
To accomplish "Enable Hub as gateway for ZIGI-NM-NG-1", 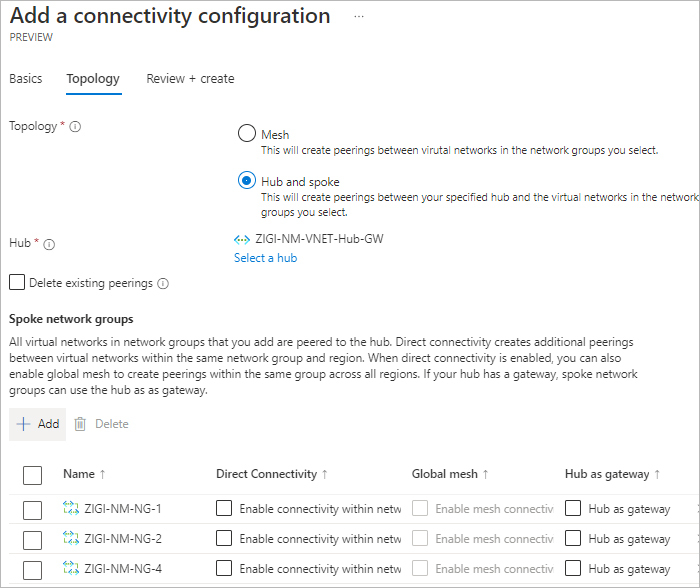I will point(573,508).
